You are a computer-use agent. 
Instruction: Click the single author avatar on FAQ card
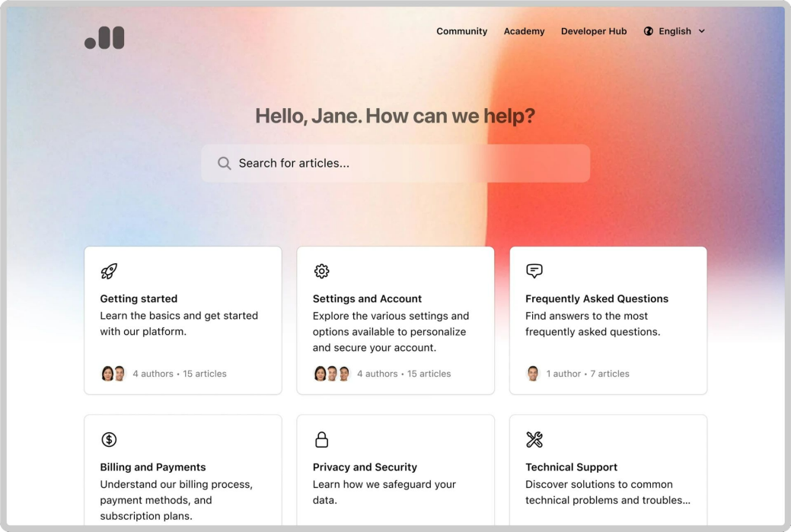coord(533,374)
